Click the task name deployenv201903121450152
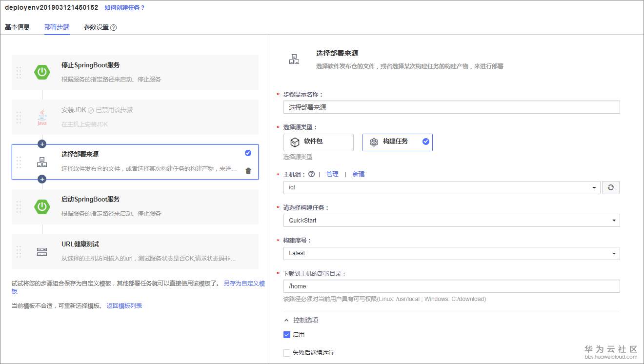Viewport: 644px width, 364px height. [x=51, y=8]
